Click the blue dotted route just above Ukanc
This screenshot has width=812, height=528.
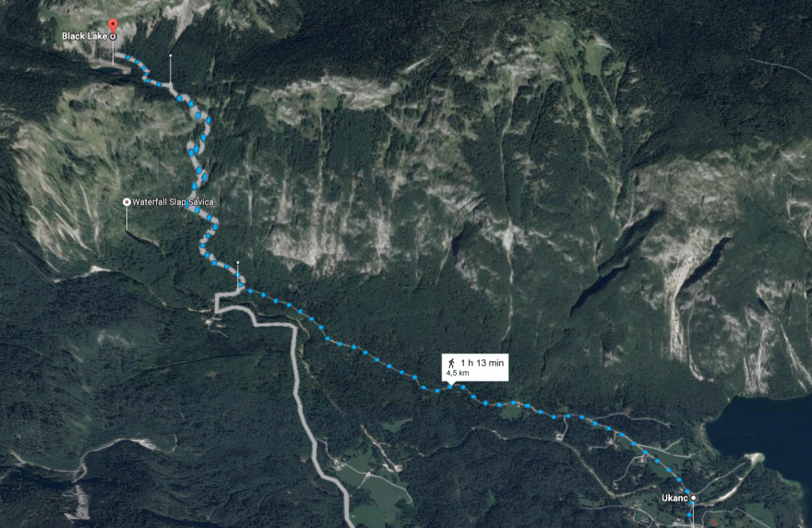tap(668, 470)
